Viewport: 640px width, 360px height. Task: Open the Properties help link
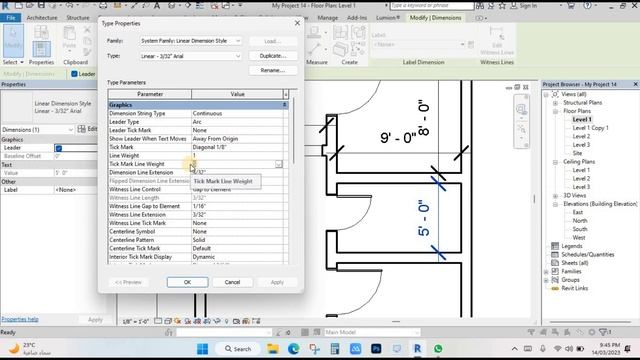[20, 319]
